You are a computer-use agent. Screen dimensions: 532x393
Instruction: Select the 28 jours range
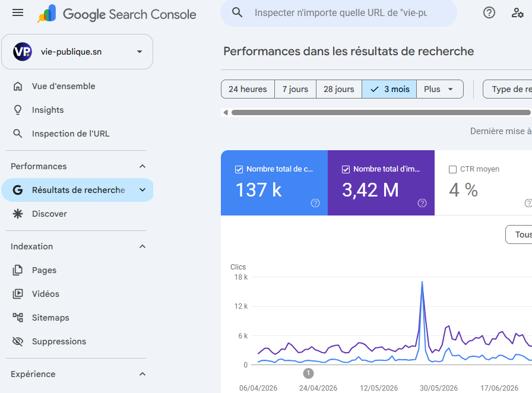click(x=339, y=89)
